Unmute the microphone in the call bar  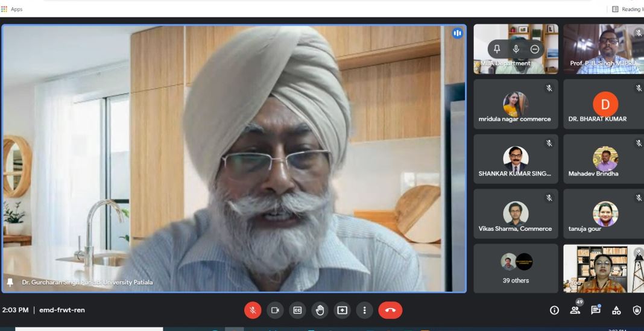253,310
